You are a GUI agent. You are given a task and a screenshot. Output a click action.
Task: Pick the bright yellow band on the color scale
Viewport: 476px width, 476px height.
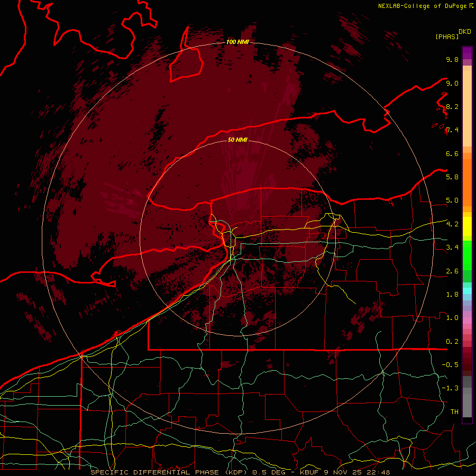coord(467,226)
